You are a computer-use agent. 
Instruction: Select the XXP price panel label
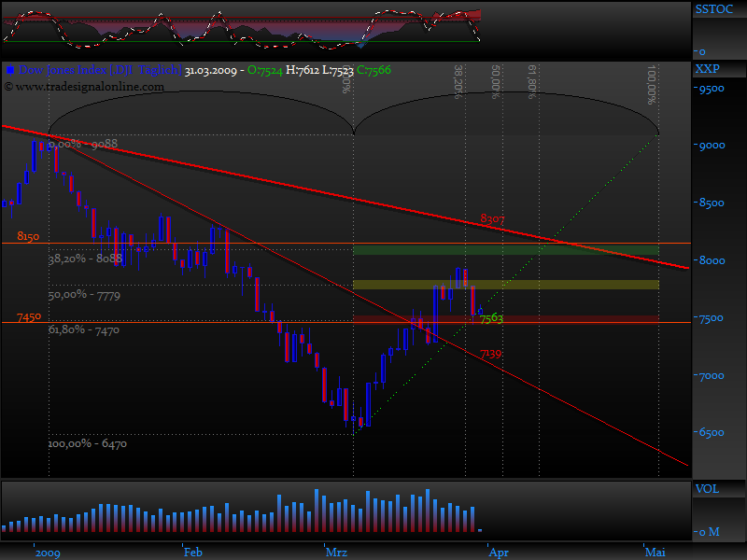pos(707,68)
